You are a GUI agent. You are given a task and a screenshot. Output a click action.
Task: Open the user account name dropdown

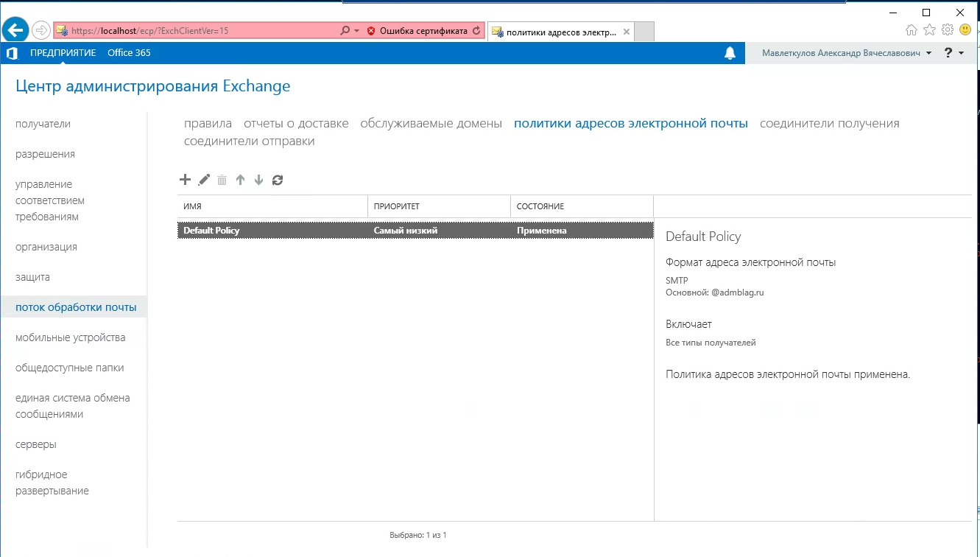[x=846, y=53]
